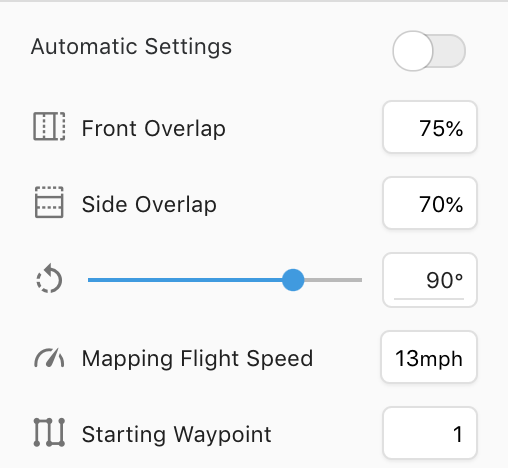Click the Mapping Flight Speed label
The width and height of the screenshot is (508, 468).
point(197,359)
